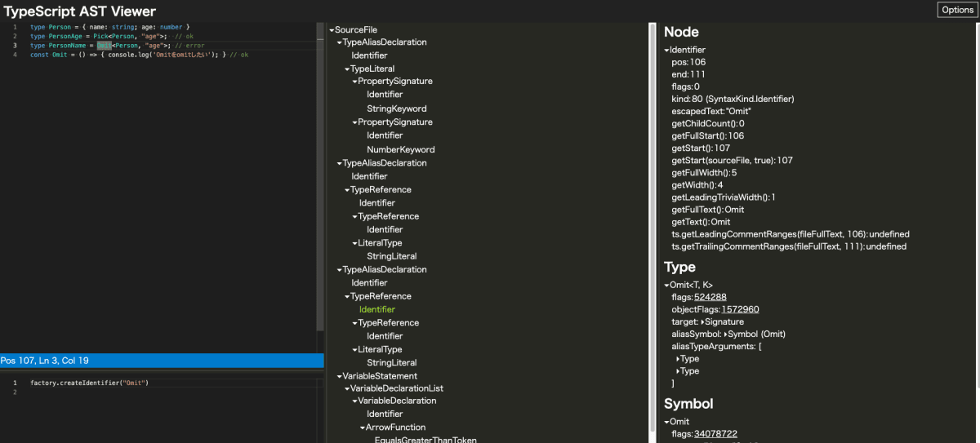Open Symbol flags value 34078722
The image size is (980, 443).
point(715,434)
